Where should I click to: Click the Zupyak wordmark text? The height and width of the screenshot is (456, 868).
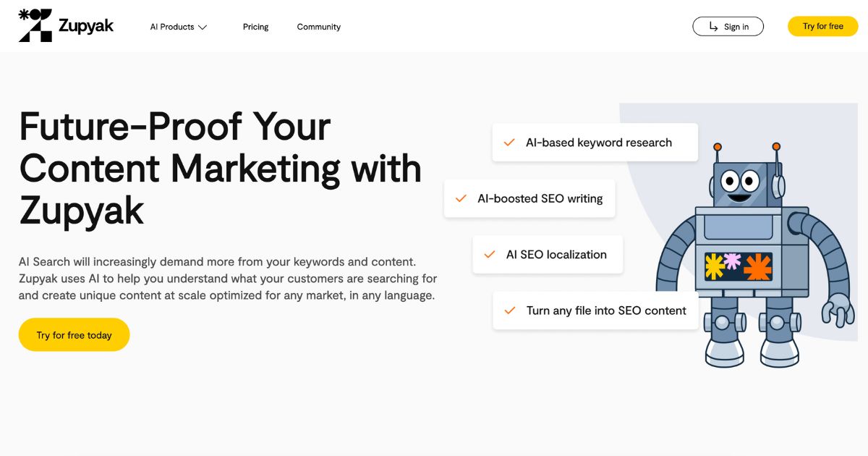coord(85,27)
